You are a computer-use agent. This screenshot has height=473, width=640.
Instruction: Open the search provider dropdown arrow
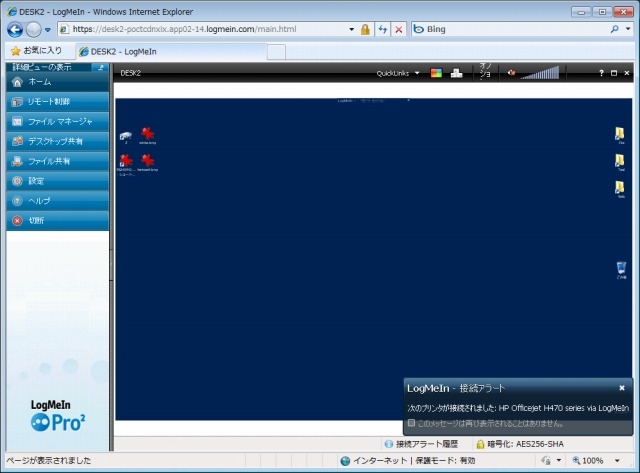coord(628,29)
